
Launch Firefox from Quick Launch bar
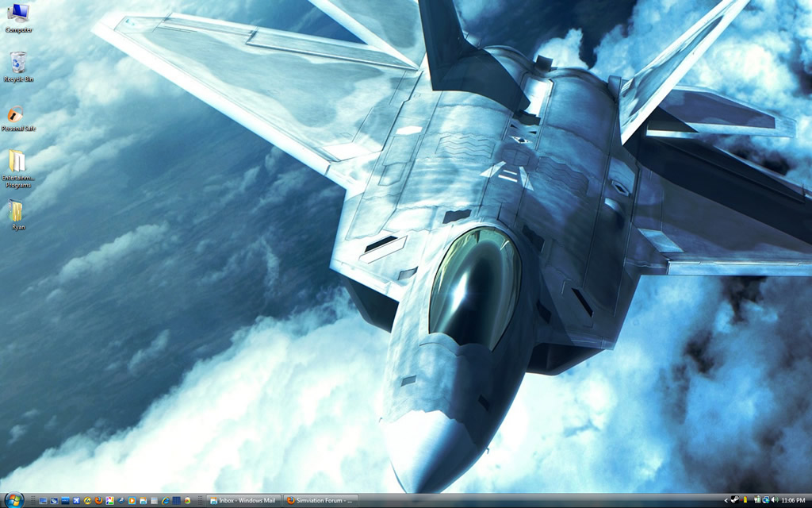(98, 500)
